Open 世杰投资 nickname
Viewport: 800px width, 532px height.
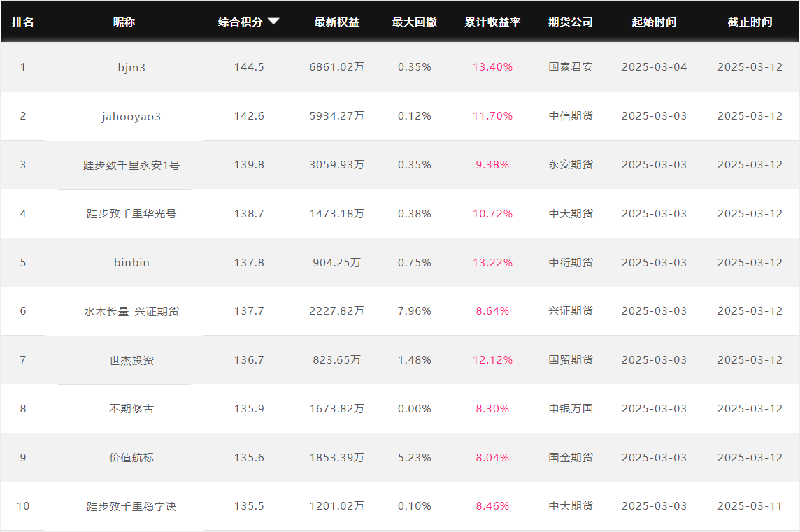pyautogui.click(x=131, y=360)
